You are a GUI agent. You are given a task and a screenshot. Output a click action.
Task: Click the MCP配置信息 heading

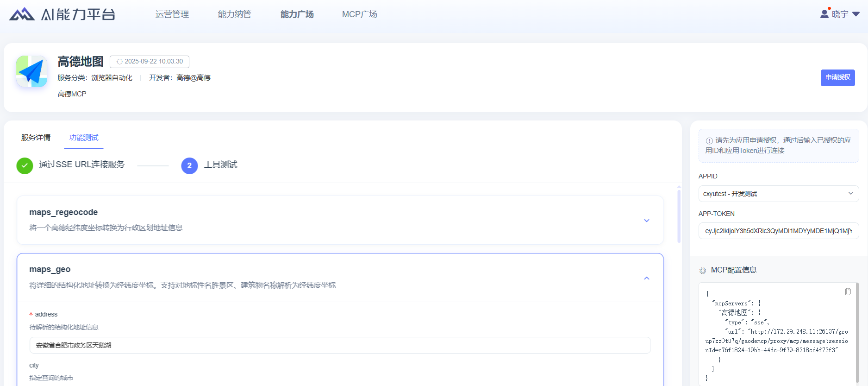click(x=734, y=270)
